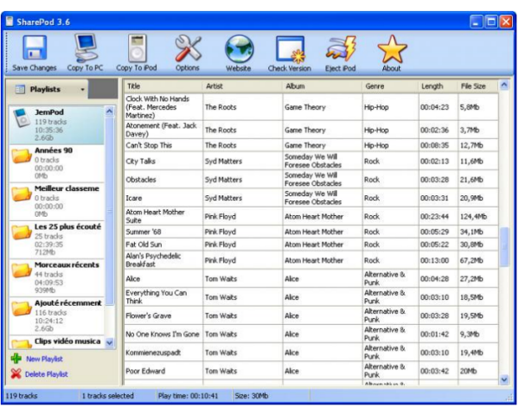Click the New Playlist link
Viewport: 519px width, 420px height.
pyautogui.click(x=44, y=359)
